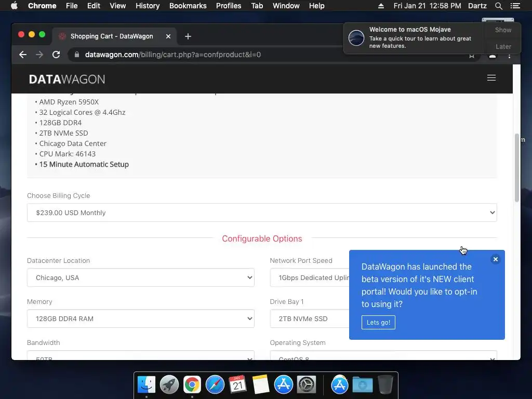Click Chrome icon in the dock

coord(192,385)
